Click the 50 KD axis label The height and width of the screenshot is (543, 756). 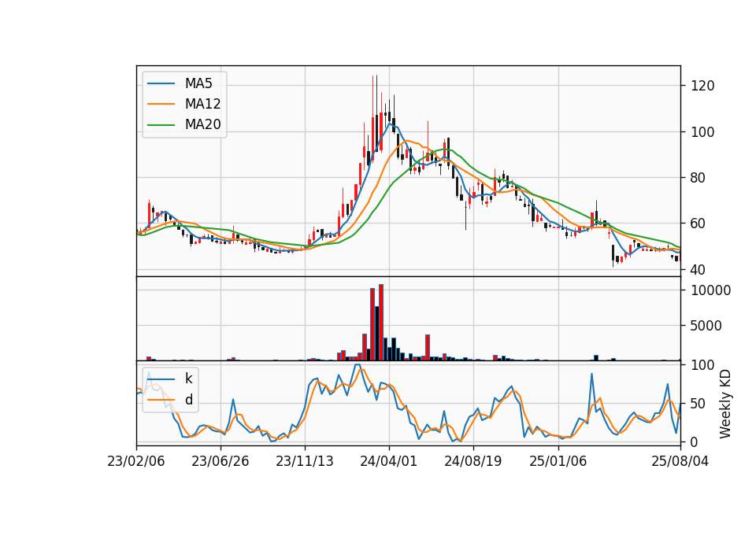click(x=698, y=404)
